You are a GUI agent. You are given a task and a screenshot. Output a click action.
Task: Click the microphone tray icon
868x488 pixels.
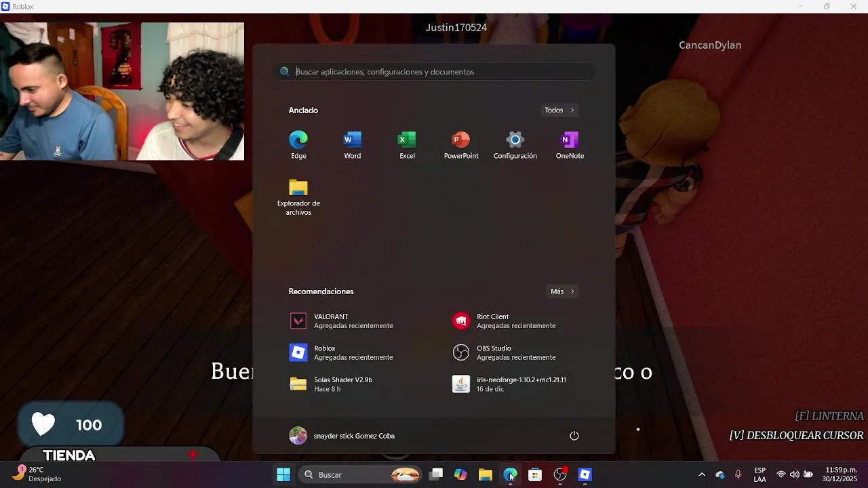pos(738,474)
